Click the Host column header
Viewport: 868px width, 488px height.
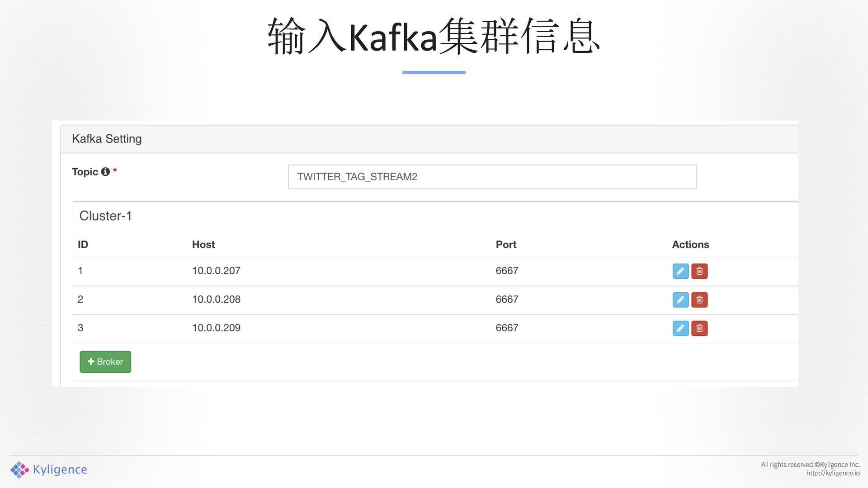tap(203, 244)
